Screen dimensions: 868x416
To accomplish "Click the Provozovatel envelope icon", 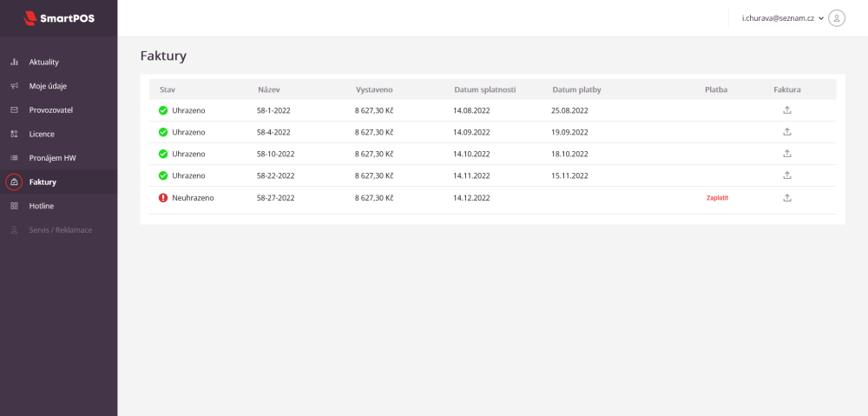I will 14,110.
